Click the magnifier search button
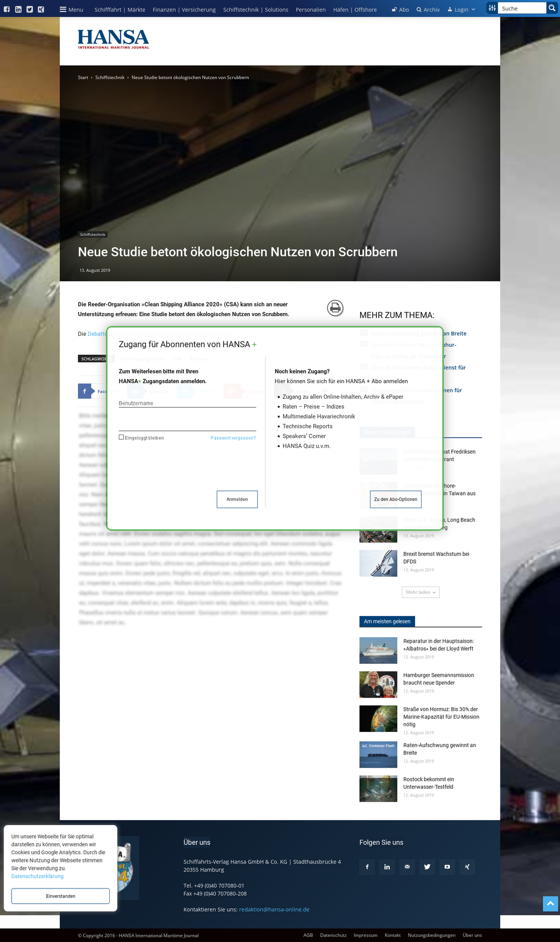Image resolution: width=560 pixels, height=942 pixels. click(x=552, y=8)
